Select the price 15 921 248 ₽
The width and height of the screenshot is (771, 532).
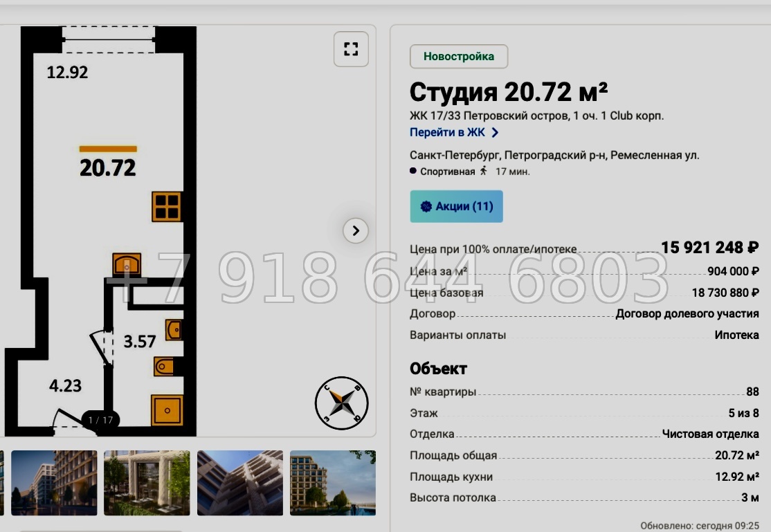(709, 247)
